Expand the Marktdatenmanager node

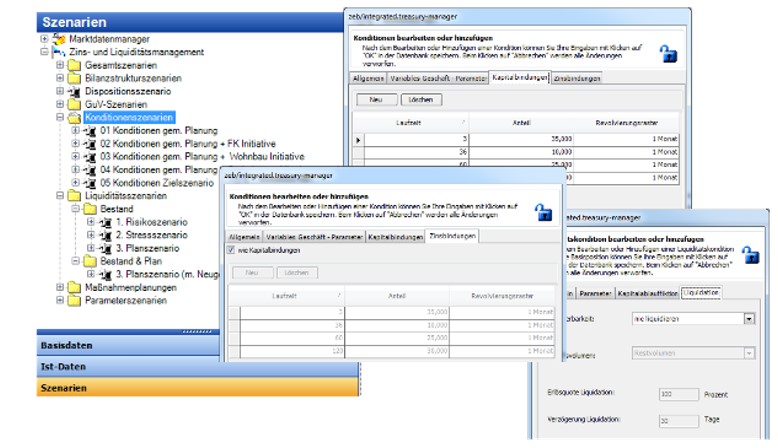click(44, 39)
